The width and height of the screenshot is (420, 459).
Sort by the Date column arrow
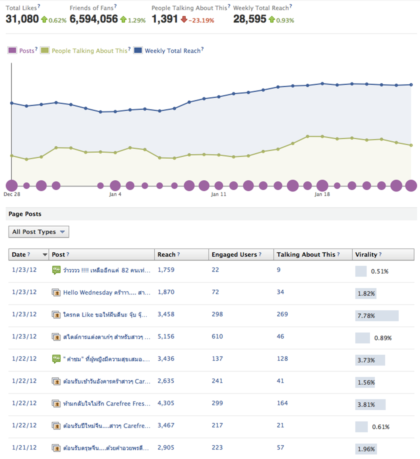click(45, 255)
